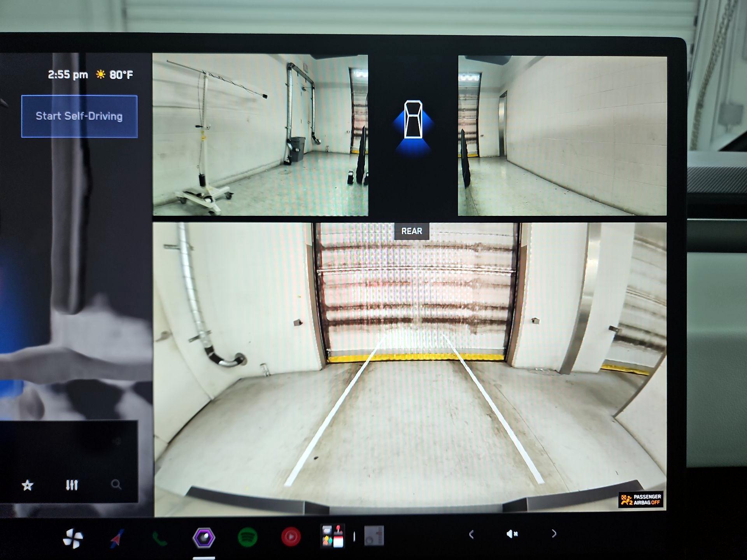
Task: Tap the sun weather icon
Action: coord(100,74)
